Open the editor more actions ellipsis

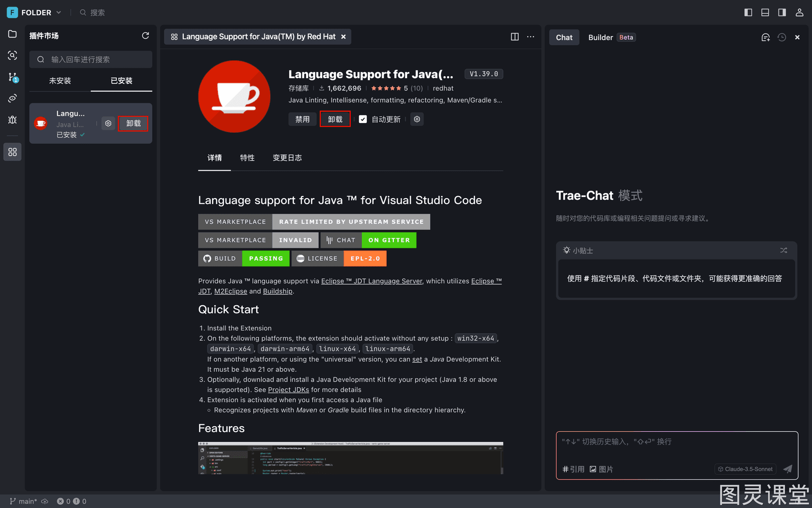tap(530, 37)
